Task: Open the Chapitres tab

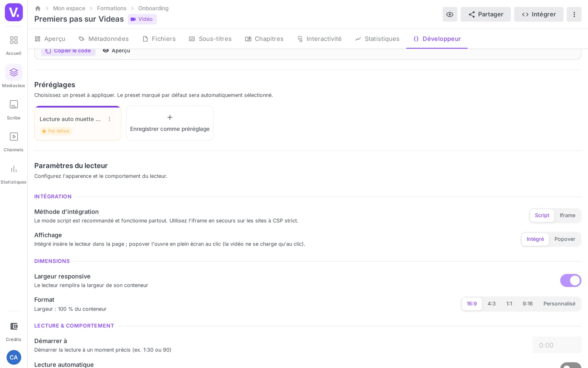Action: [x=264, y=39]
